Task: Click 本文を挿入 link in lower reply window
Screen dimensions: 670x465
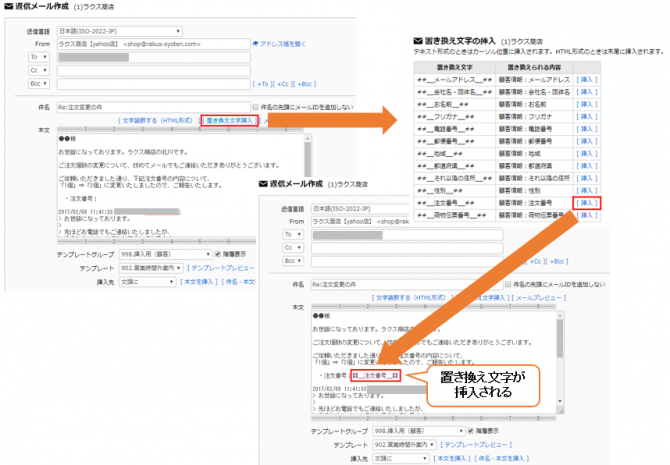Action: click(x=452, y=459)
